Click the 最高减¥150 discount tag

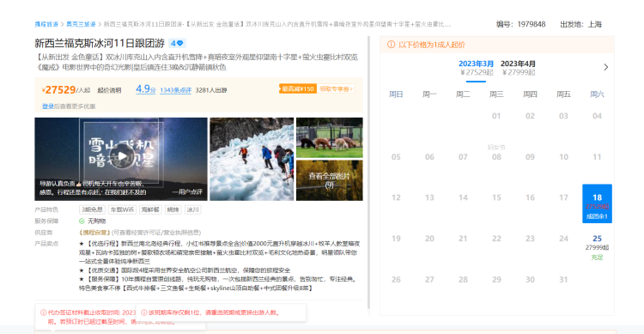point(298,88)
